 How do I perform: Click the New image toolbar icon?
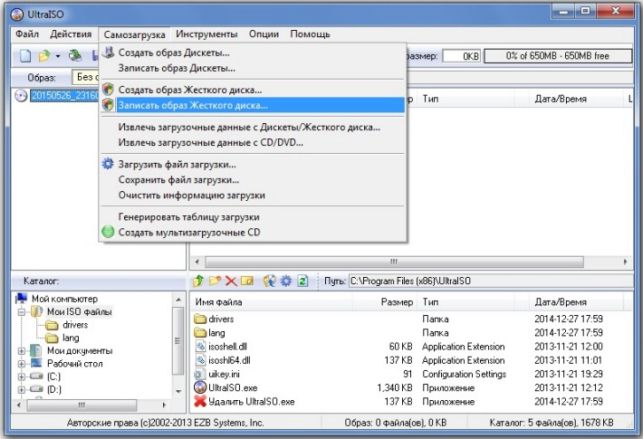click(x=25, y=56)
